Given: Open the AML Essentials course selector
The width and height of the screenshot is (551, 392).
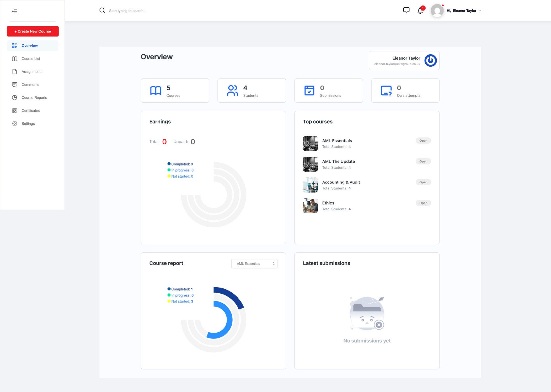Looking at the screenshot, I should point(254,264).
